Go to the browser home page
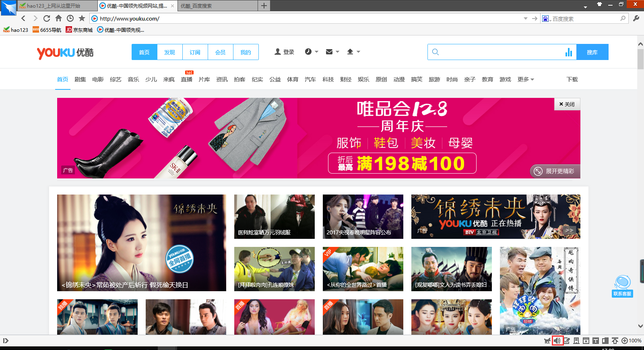644x350 pixels. (x=58, y=19)
